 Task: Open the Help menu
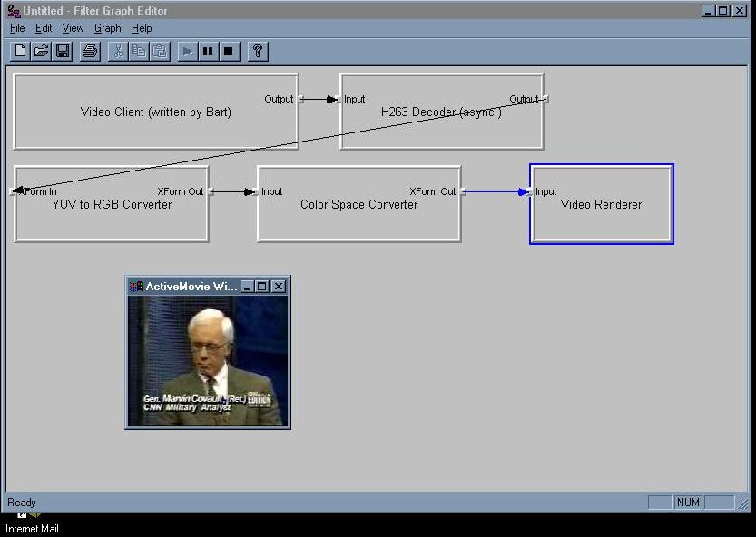click(x=142, y=28)
